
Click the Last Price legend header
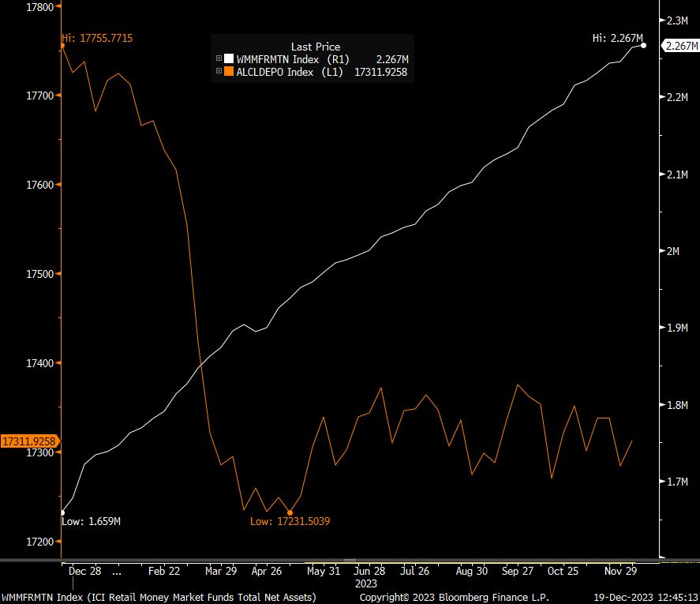pos(315,47)
